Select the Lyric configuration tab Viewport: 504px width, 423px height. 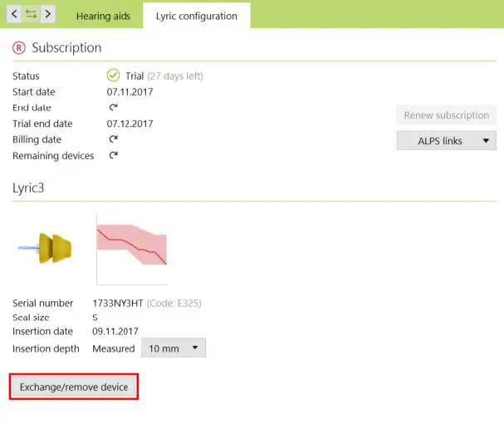pyautogui.click(x=197, y=16)
